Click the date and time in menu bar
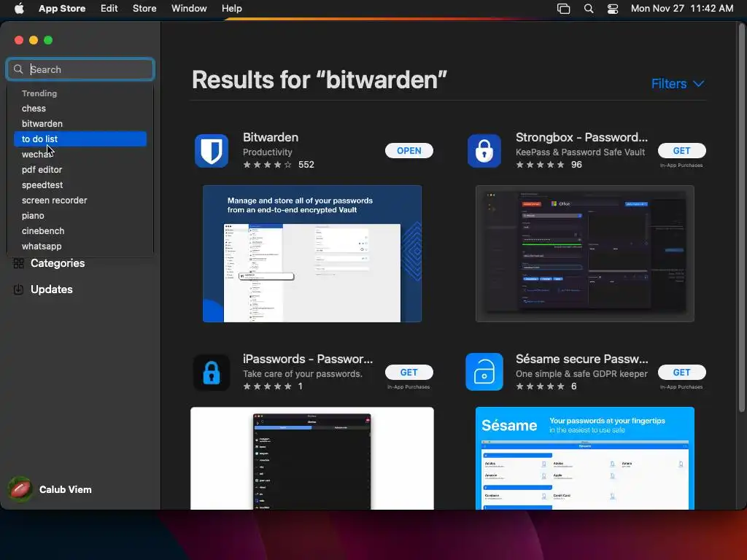The image size is (747, 560). [x=682, y=8]
